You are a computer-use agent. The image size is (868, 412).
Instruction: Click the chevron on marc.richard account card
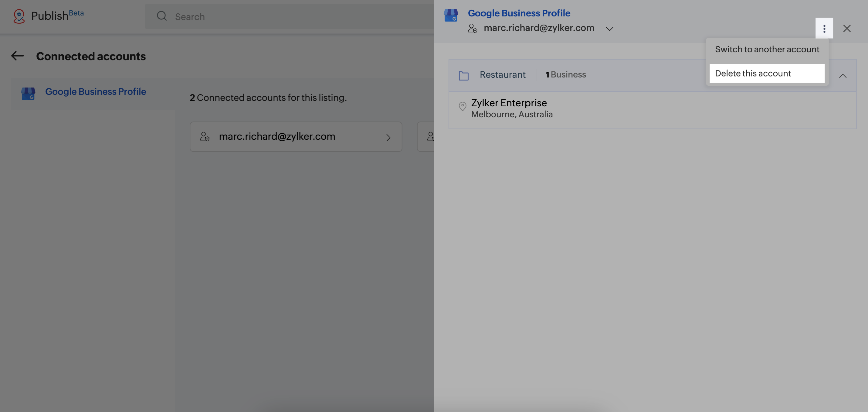coord(388,137)
